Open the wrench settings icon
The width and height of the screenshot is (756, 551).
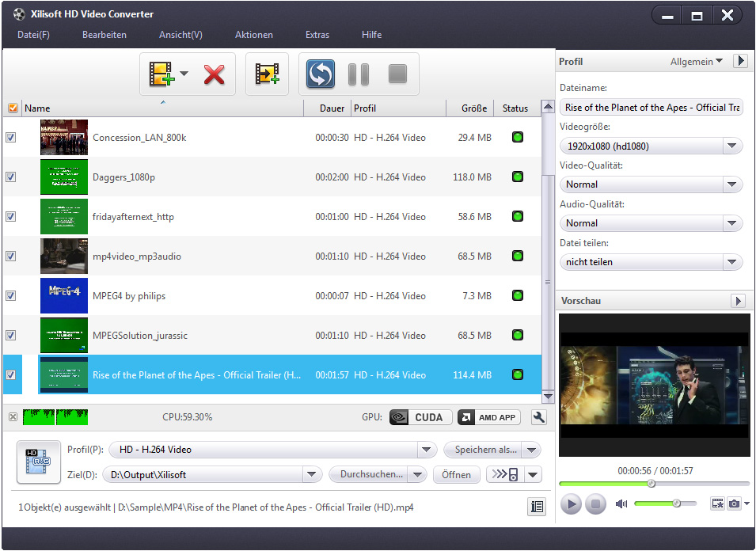(x=538, y=417)
